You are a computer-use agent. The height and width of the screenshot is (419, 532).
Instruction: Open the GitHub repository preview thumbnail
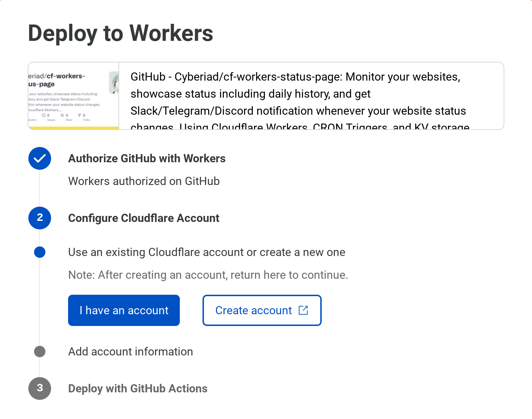73,96
